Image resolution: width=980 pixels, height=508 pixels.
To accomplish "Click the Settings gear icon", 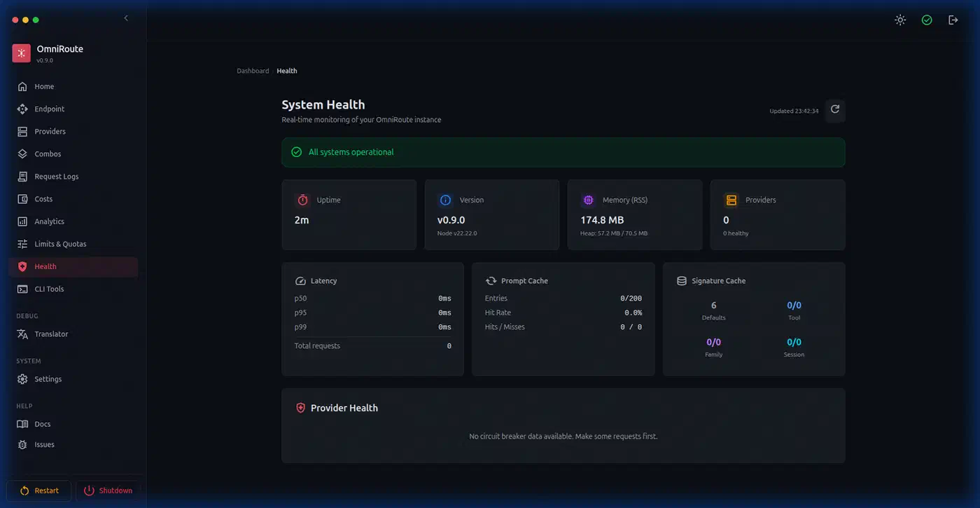I will coord(22,379).
